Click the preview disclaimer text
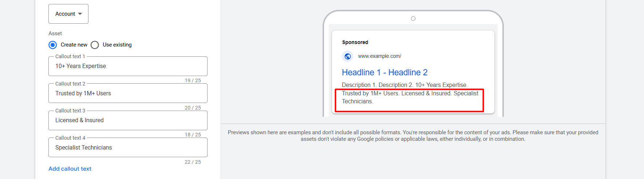The width and height of the screenshot is (644, 179). [x=413, y=136]
